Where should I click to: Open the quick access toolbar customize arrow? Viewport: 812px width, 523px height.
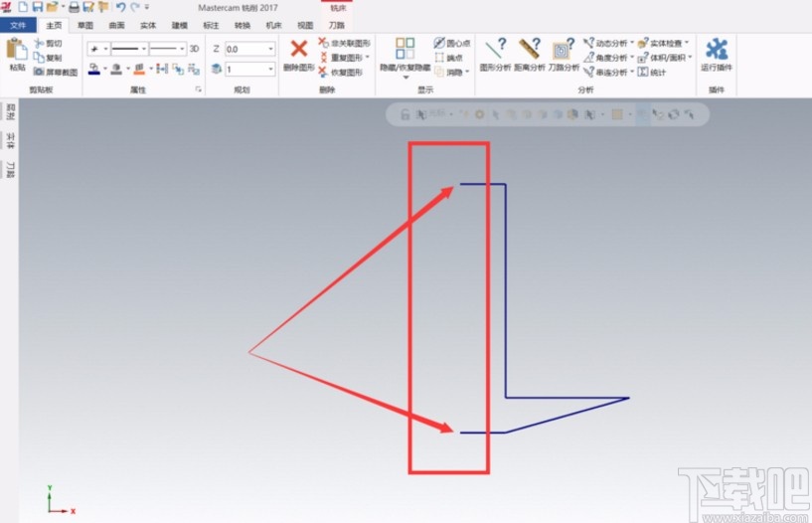tap(147, 7)
